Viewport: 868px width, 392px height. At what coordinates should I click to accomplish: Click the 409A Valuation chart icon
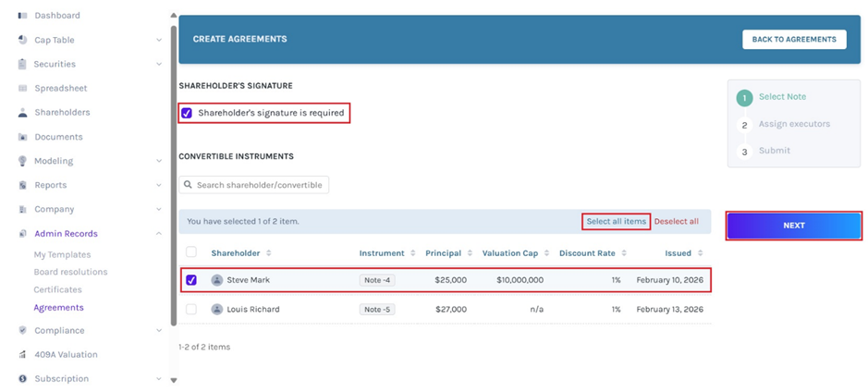coord(22,354)
